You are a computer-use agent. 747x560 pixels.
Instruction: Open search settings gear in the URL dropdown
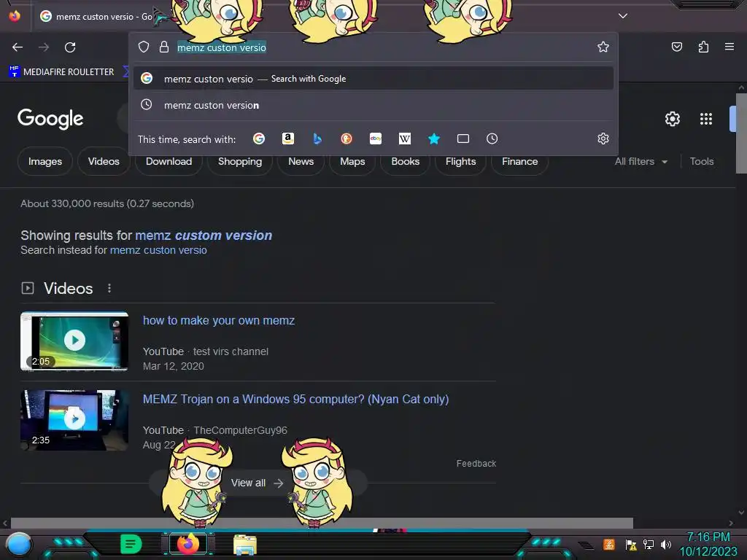coord(603,139)
